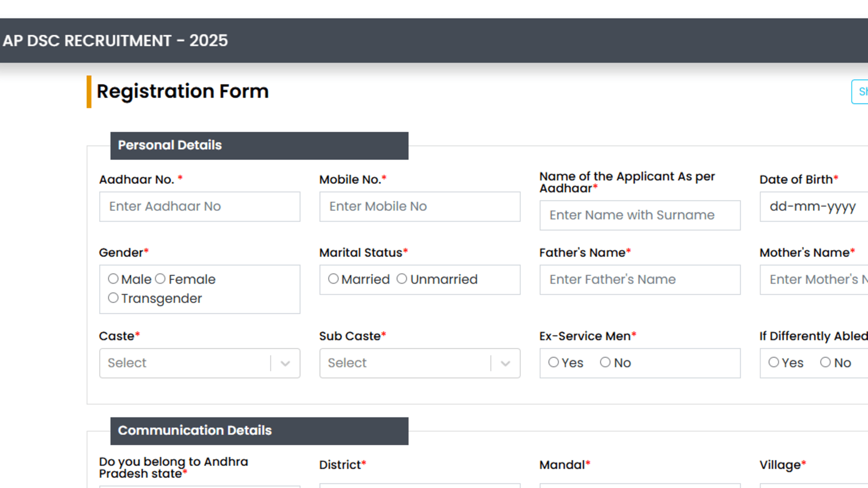Choose Female as gender
The image size is (868, 488).
point(160,279)
